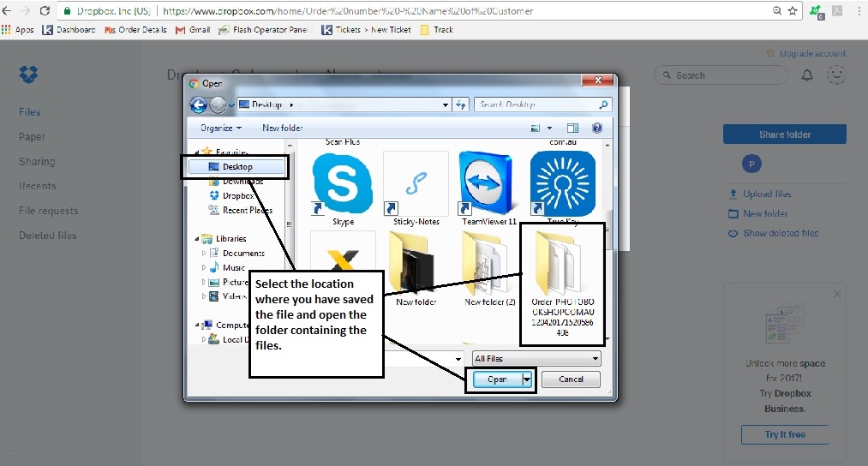
Task: Open the Apps bookmarks shortcut
Action: tap(18, 30)
